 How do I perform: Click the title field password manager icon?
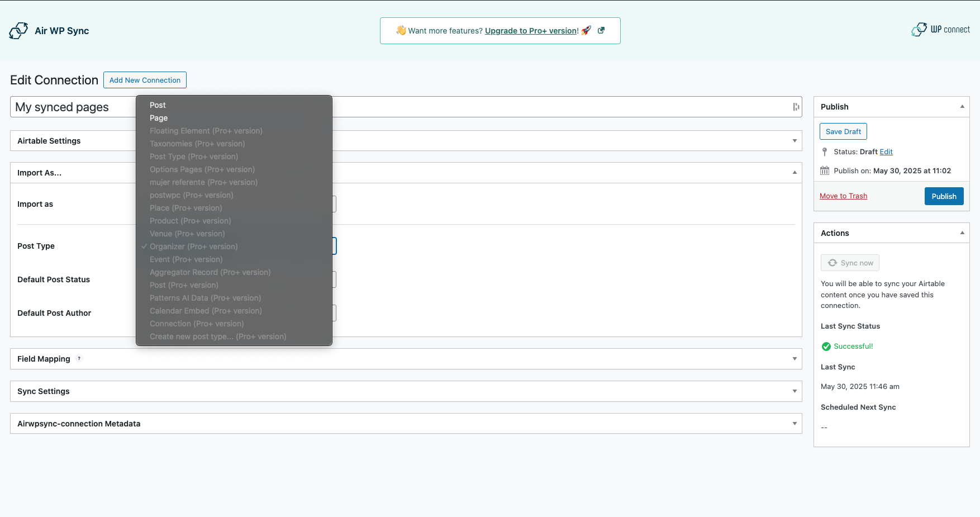796,107
